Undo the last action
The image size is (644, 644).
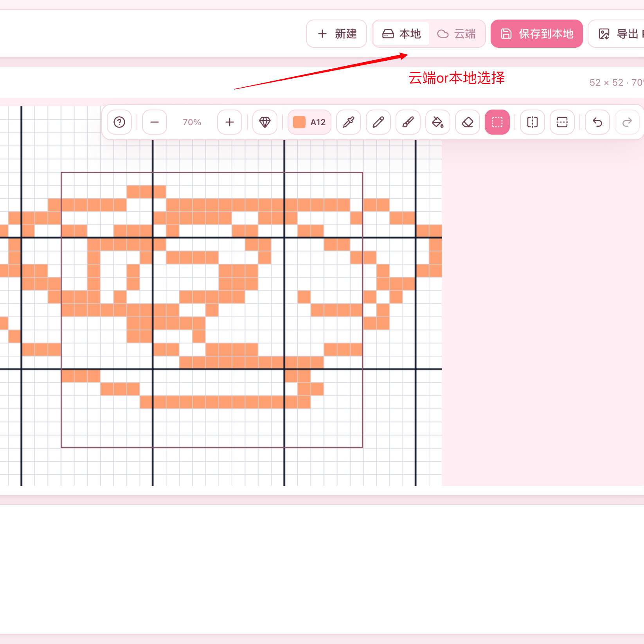[x=597, y=122]
